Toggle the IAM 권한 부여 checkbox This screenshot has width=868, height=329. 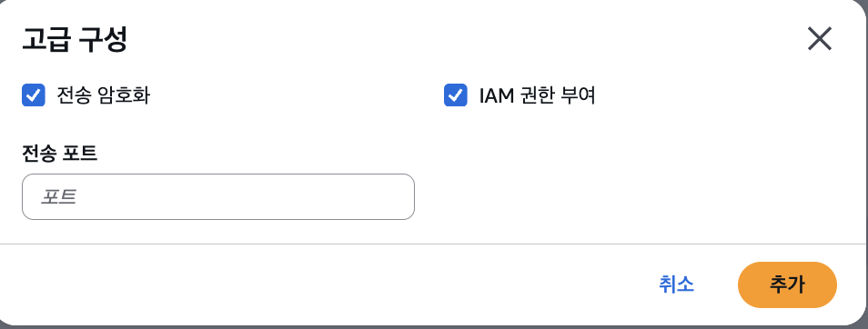coord(455,95)
